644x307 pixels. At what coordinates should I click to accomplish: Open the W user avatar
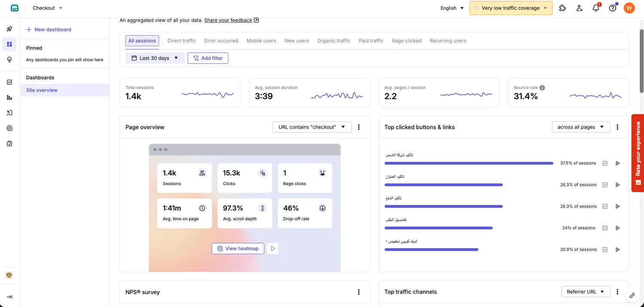coord(629,8)
